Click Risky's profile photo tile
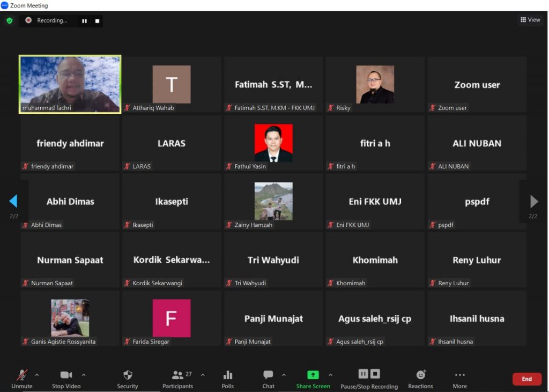This screenshot has height=392, width=549. pyautogui.click(x=375, y=84)
